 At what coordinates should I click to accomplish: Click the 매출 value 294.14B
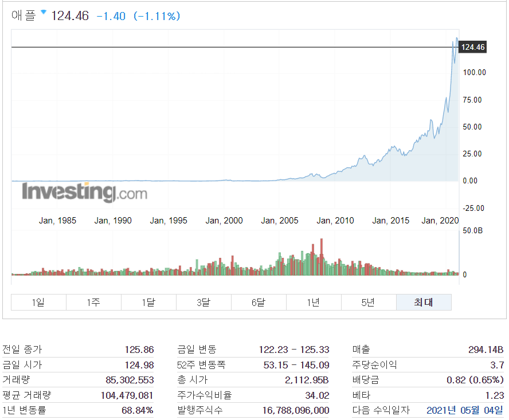coord(485,350)
